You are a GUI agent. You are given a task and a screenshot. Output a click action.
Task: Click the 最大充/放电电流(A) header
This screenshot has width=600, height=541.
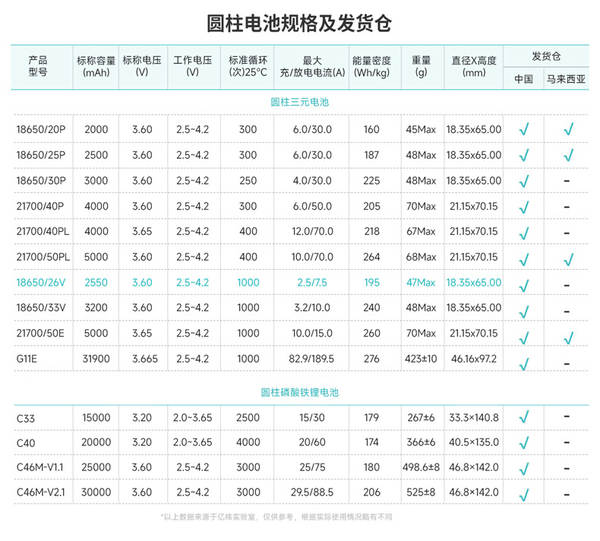[x=312, y=67]
